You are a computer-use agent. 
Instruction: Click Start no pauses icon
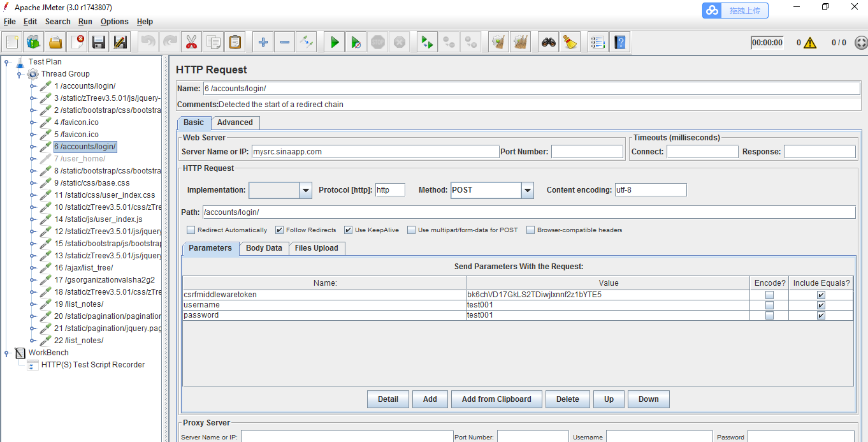tap(356, 43)
